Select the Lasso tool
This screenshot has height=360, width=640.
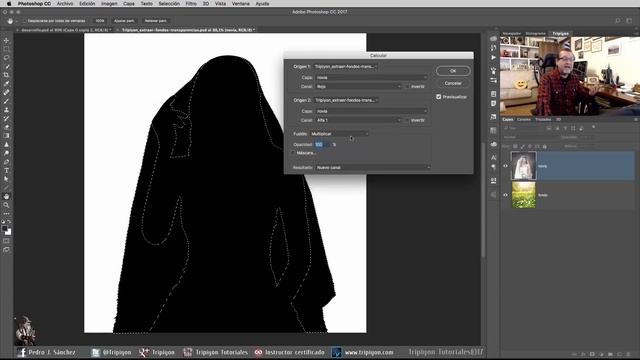[6, 58]
